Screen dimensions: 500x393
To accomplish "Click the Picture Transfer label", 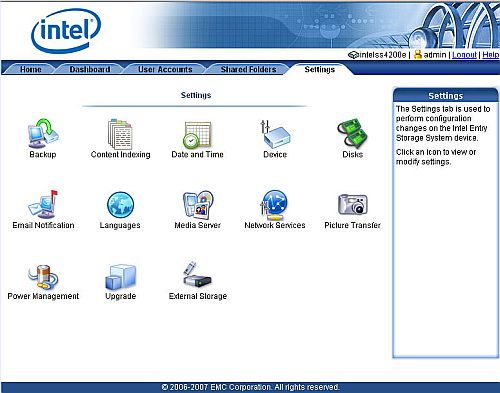I will tap(352, 225).
